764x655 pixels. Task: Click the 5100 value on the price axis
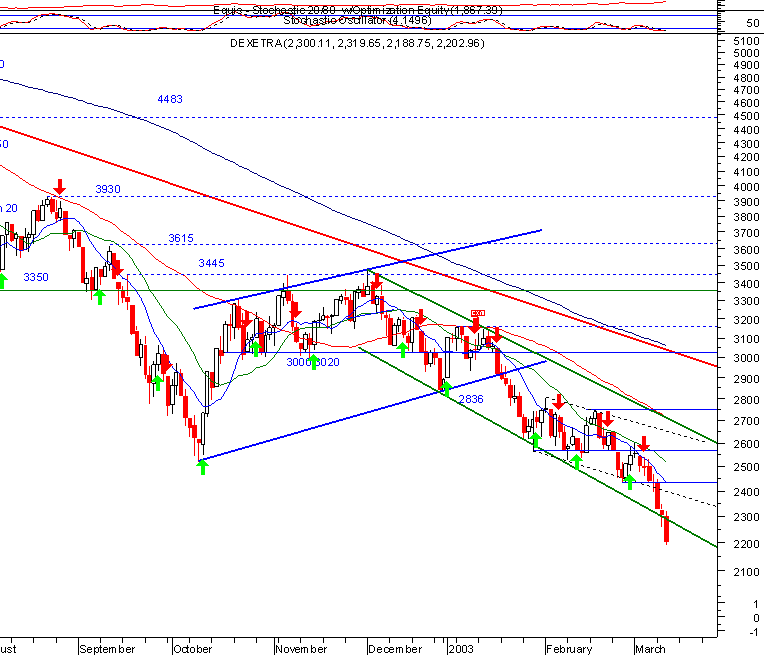(746, 41)
